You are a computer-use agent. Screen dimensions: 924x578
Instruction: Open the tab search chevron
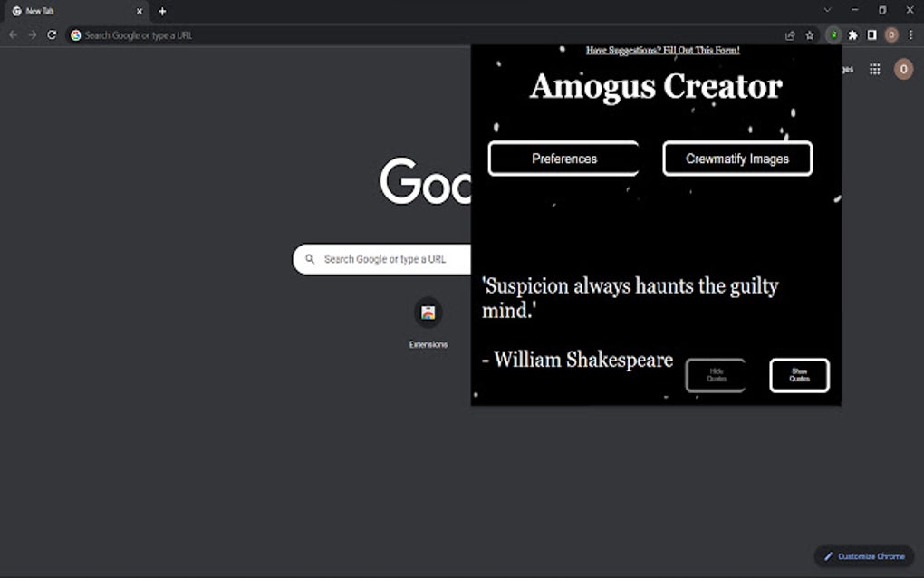point(825,10)
